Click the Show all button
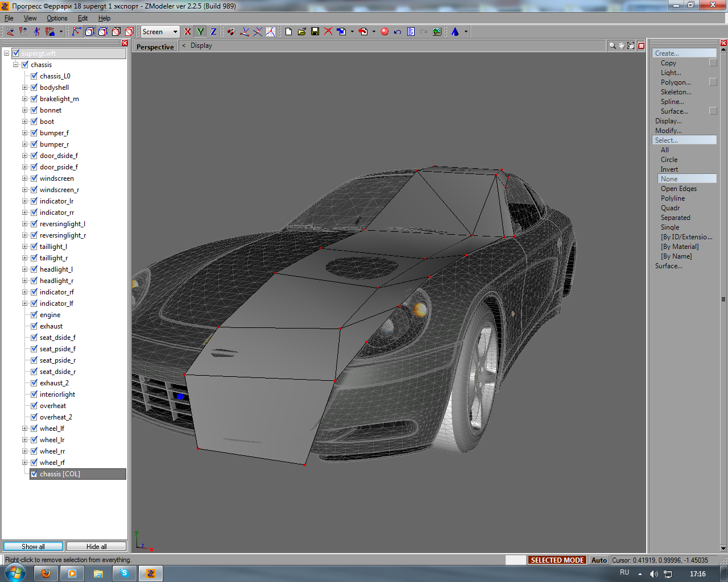Screen dimensions: 728x582 pyautogui.click(x=34, y=546)
